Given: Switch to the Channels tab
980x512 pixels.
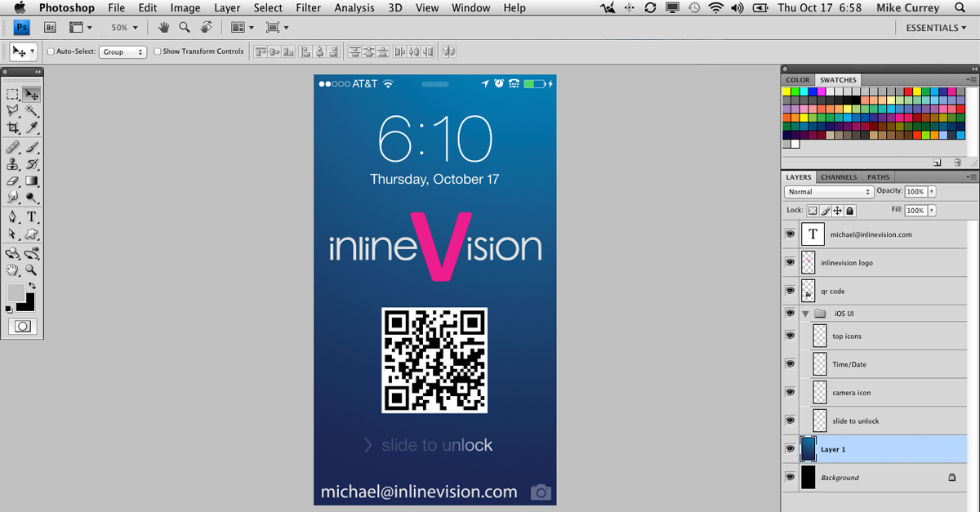Looking at the screenshot, I should pyautogui.click(x=840, y=177).
